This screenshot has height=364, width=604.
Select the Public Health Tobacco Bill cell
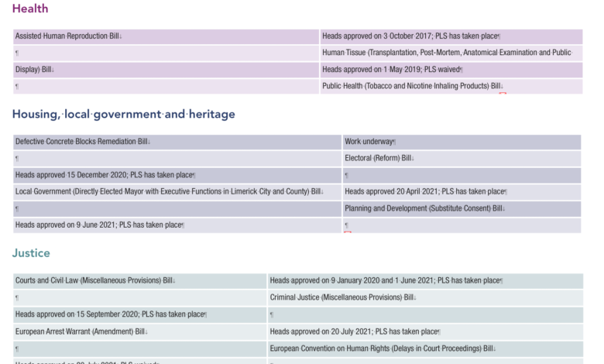click(412, 86)
